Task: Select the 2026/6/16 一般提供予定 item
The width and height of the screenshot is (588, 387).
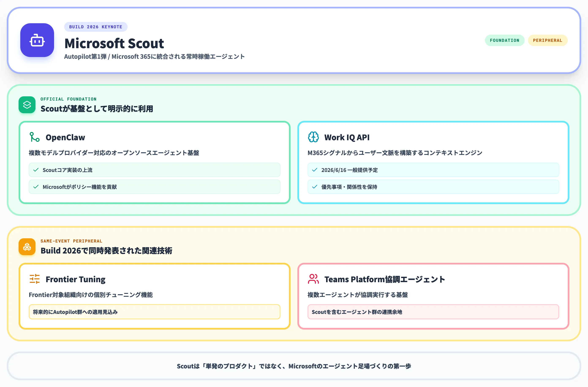Action: click(x=433, y=170)
